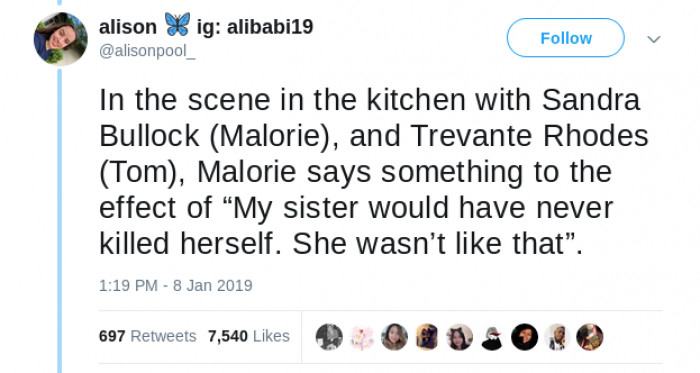Open the second liker's pink floral avatar
The width and height of the screenshot is (700, 373).
[x=362, y=337]
